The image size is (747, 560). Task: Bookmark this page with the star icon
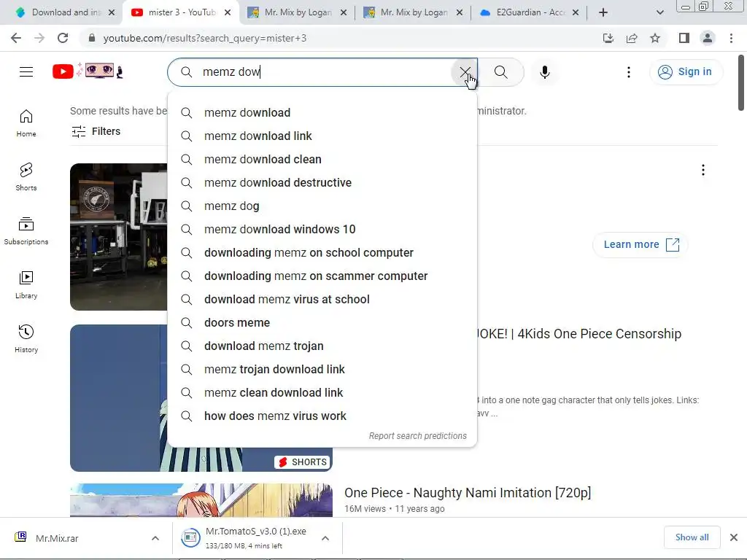pyautogui.click(x=655, y=38)
